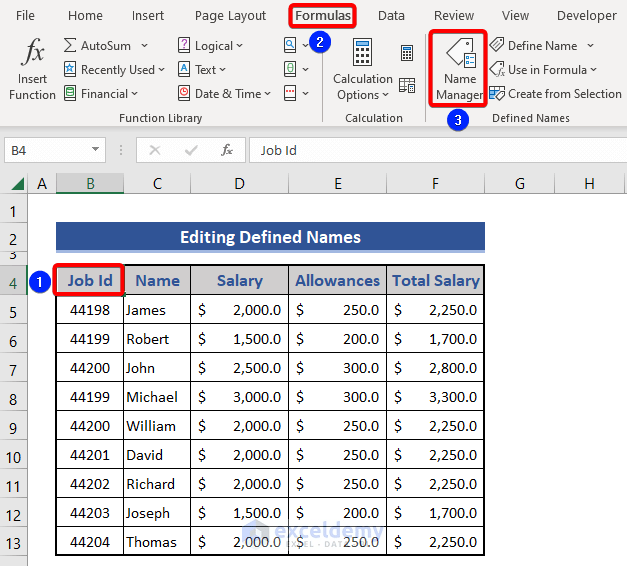Switch to the Formulas tab
Screen dimensions: 627x566
(323, 16)
